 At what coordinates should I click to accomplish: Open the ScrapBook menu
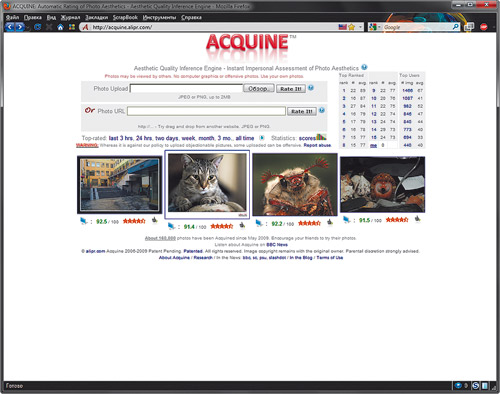pos(125,17)
